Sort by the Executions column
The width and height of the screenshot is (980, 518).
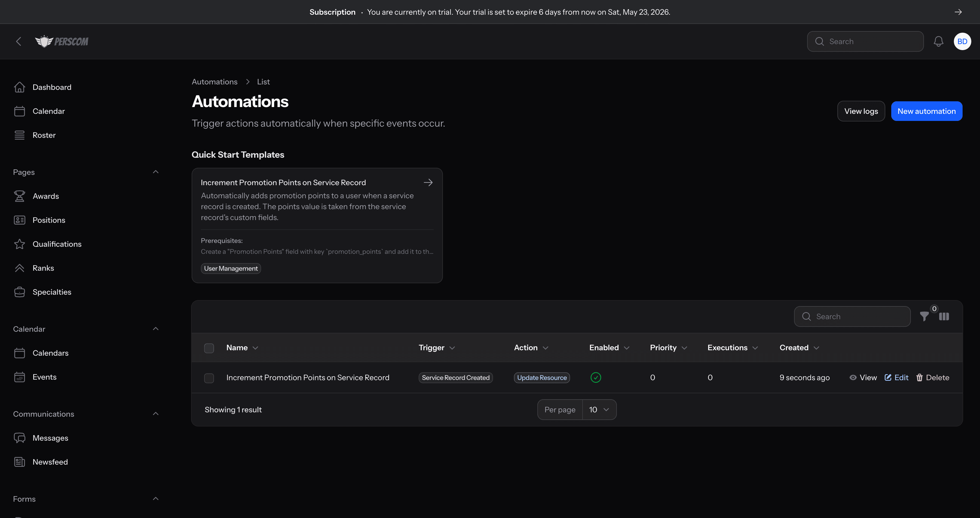point(733,348)
